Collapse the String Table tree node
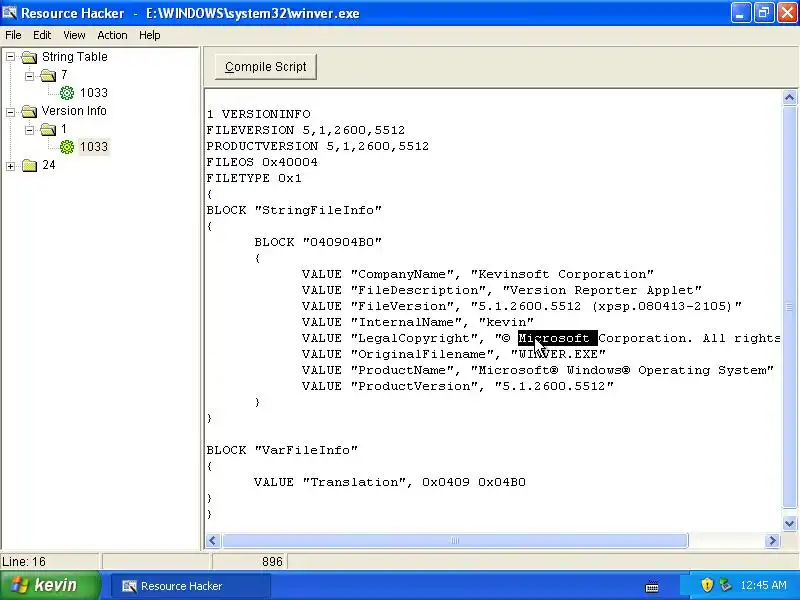This screenshot has height=600, width=800. click(x=11, y=57)
